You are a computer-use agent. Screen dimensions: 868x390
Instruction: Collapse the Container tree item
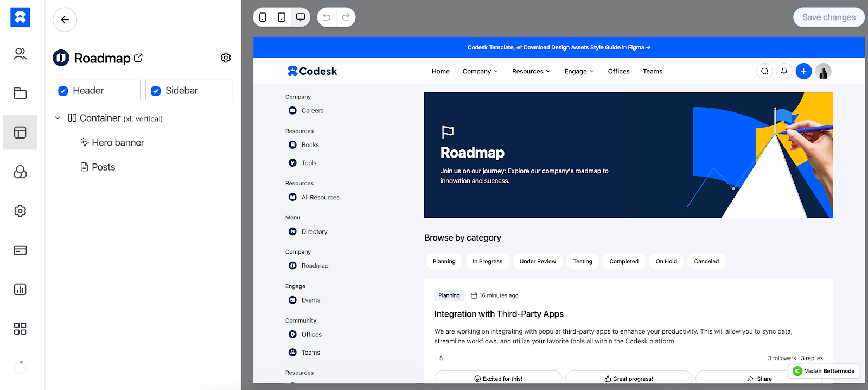point(58,118)
